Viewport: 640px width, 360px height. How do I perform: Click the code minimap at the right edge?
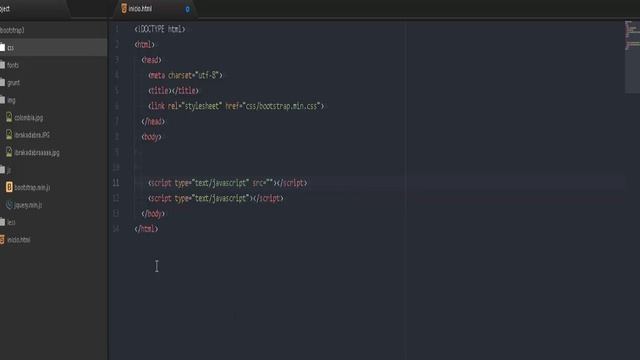tap(632, 57)
